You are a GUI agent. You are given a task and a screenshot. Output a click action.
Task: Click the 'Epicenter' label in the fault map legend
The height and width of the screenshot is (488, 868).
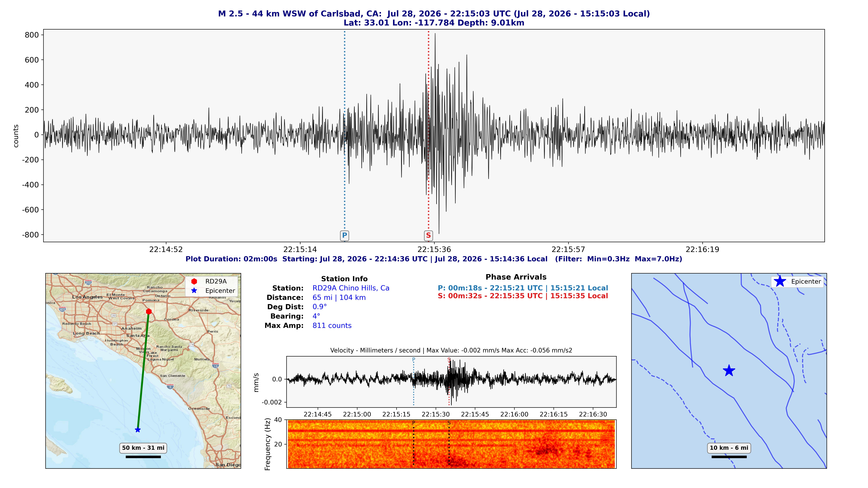tap(806, 282)
